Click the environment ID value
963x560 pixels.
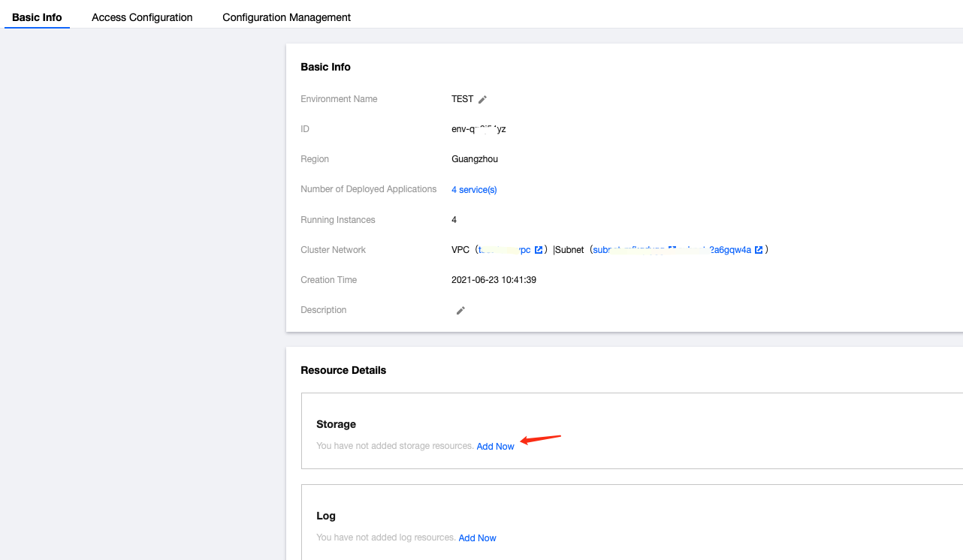[478, 129]
